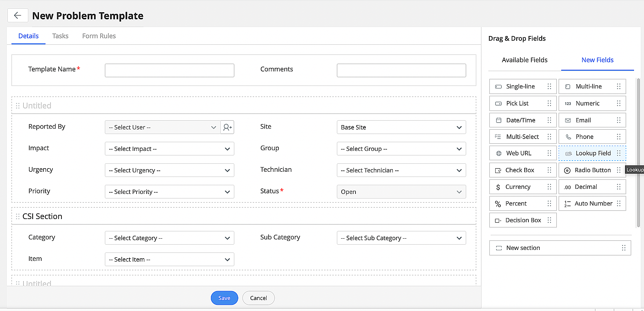The image size is (644, 311).
Task: Open the Select Category dropdown
Action: tap(169, 238)
